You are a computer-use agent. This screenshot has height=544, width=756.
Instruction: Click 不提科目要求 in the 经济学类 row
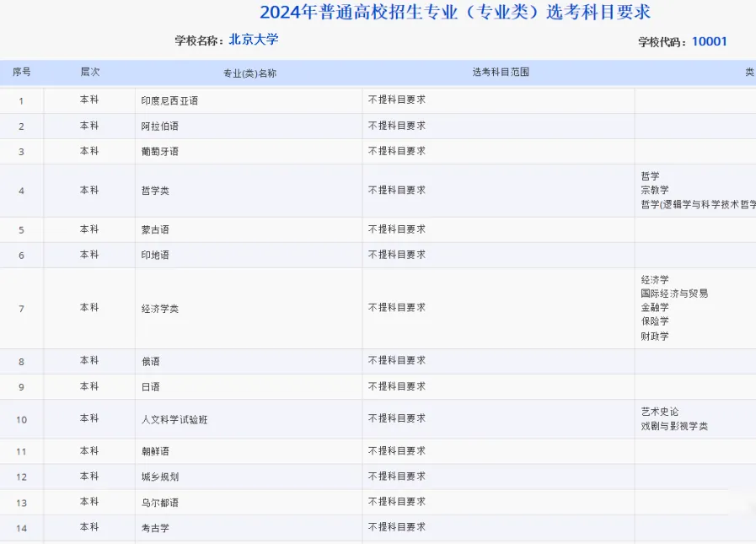click(397, 307)
